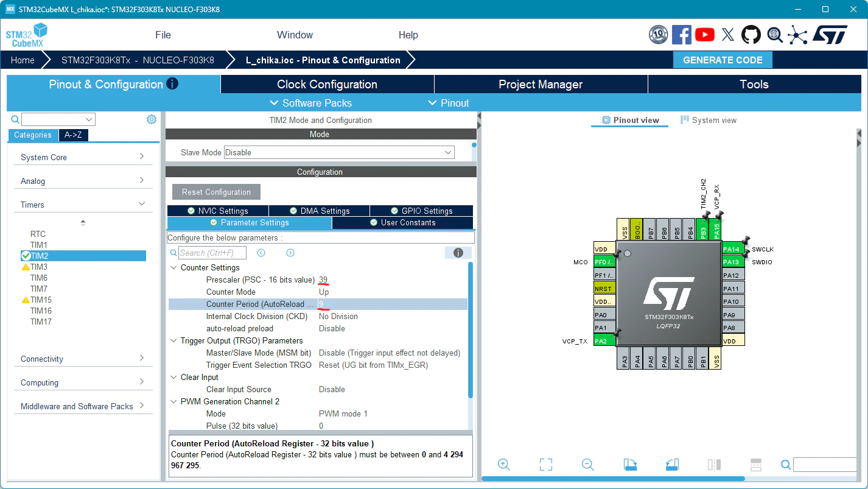
Task: Click the Pinout & Configuration info icon
Action: tap(172, 83)
